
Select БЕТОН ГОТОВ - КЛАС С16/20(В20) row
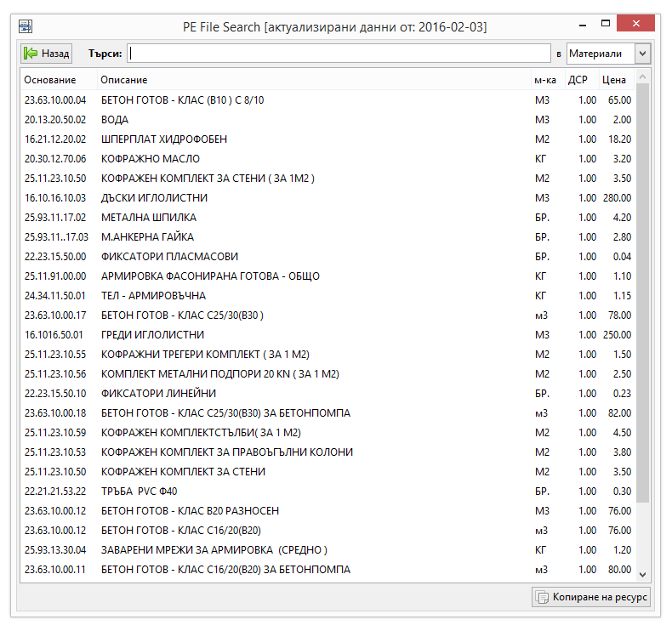327,531
